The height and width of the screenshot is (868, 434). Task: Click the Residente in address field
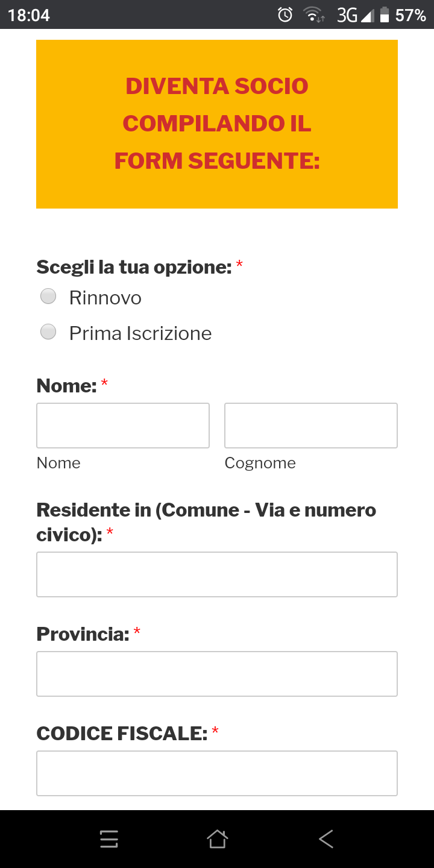[217, 574]
